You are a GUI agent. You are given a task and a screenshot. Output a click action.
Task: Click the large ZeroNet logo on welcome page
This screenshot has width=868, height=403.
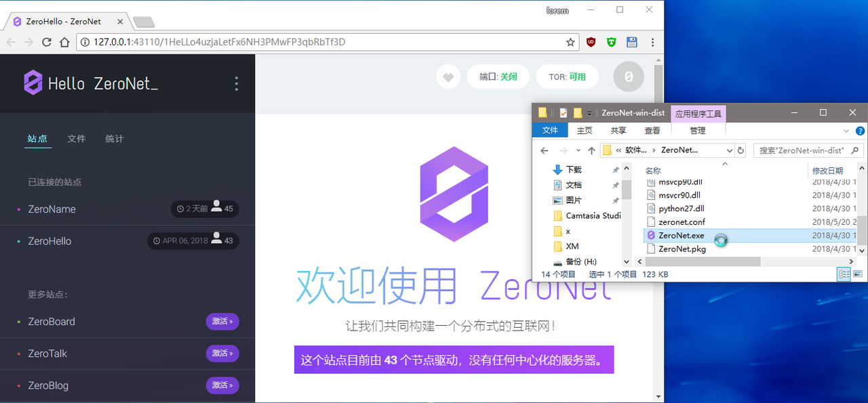(454, 193)
